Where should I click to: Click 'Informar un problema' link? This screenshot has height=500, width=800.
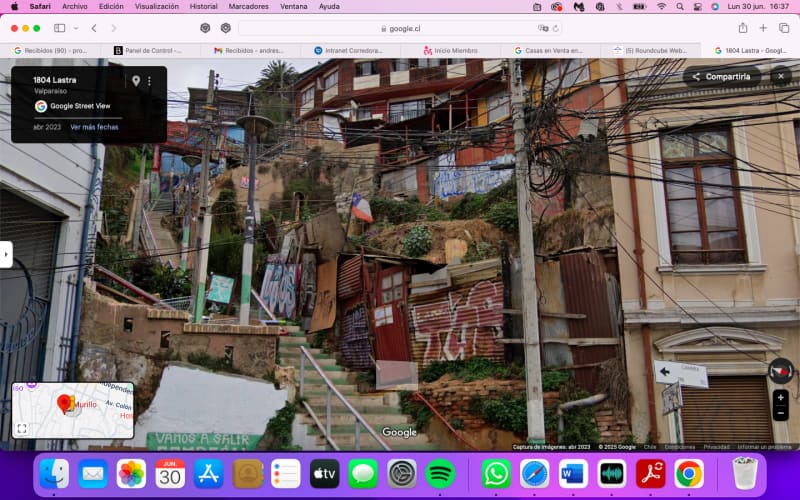coord(764,447)
